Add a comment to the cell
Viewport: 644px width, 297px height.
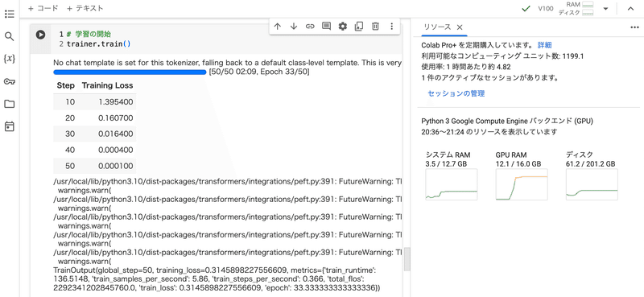pos(327,27)
